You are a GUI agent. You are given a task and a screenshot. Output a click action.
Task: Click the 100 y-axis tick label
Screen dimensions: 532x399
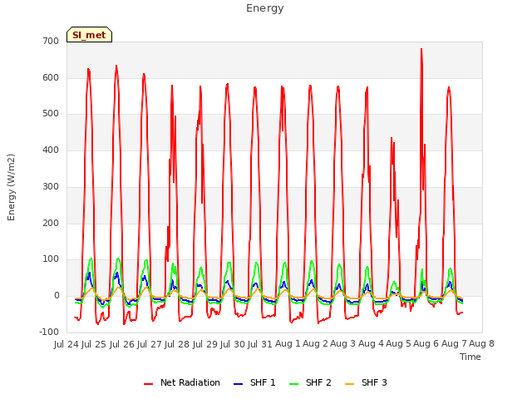point(51,259)
